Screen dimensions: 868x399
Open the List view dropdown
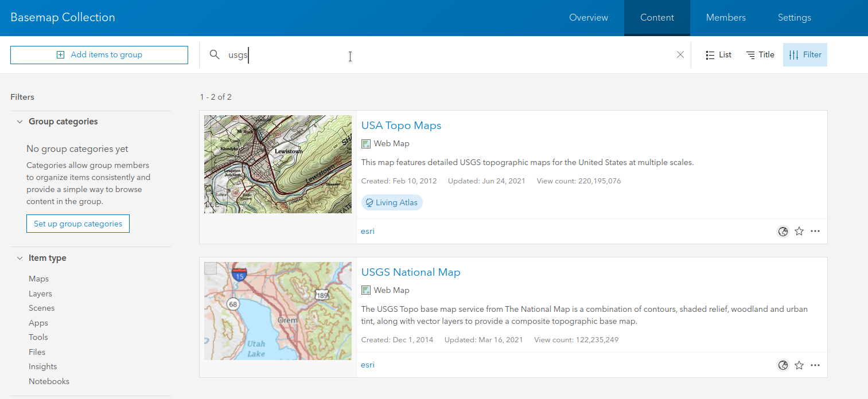click(718, 55)
